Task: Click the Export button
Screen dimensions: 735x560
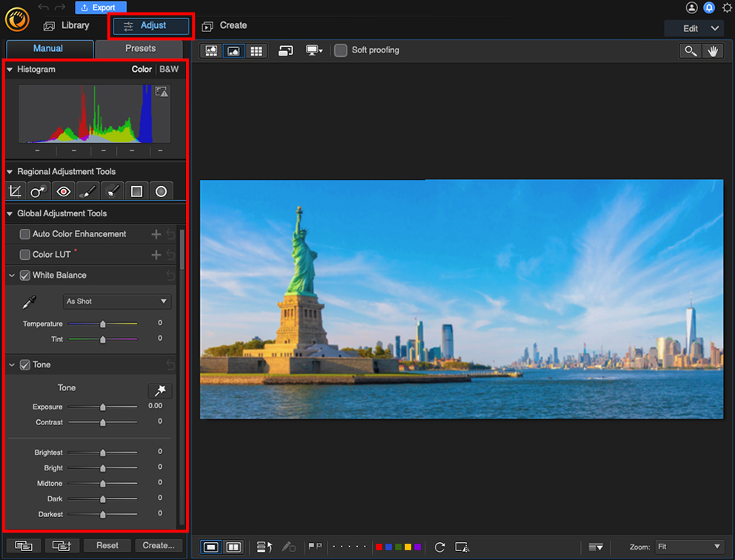Action: (x=99, y=7)
